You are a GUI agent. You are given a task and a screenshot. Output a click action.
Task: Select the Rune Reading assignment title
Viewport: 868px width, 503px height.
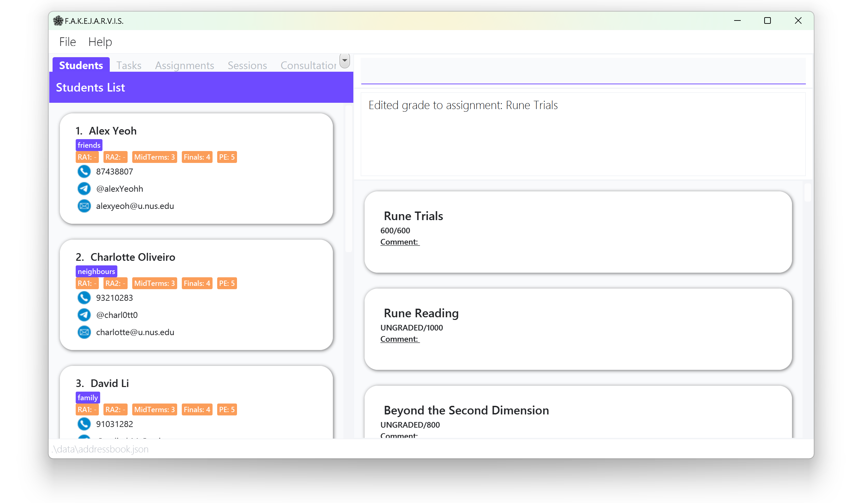click(x=421, y=313)
